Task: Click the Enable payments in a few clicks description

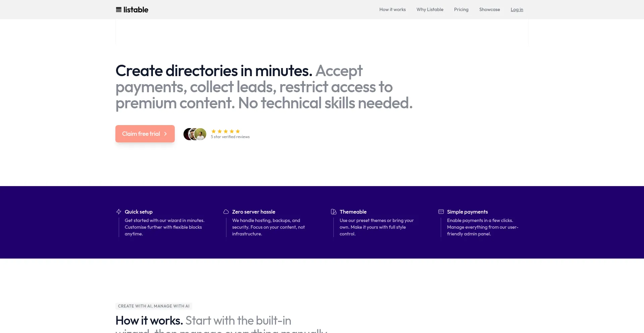Action: point(483,227)
